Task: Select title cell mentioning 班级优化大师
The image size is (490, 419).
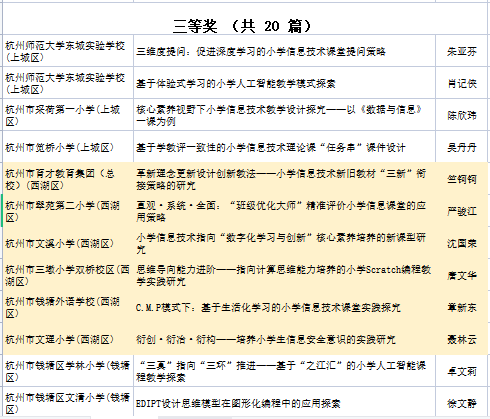Action: (x=284, y=211)
